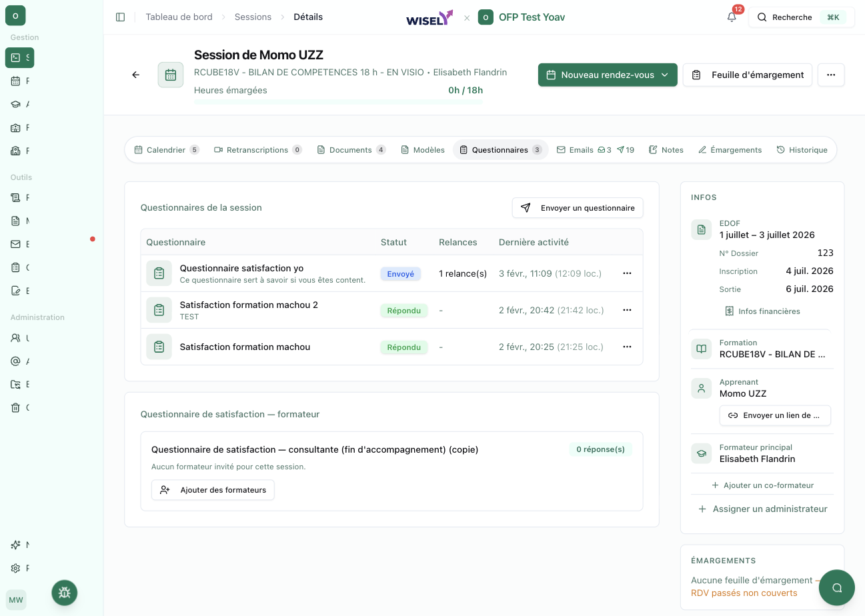Open the bug report floating button
This screenshot has height=616, width=865.
point(65,592)
